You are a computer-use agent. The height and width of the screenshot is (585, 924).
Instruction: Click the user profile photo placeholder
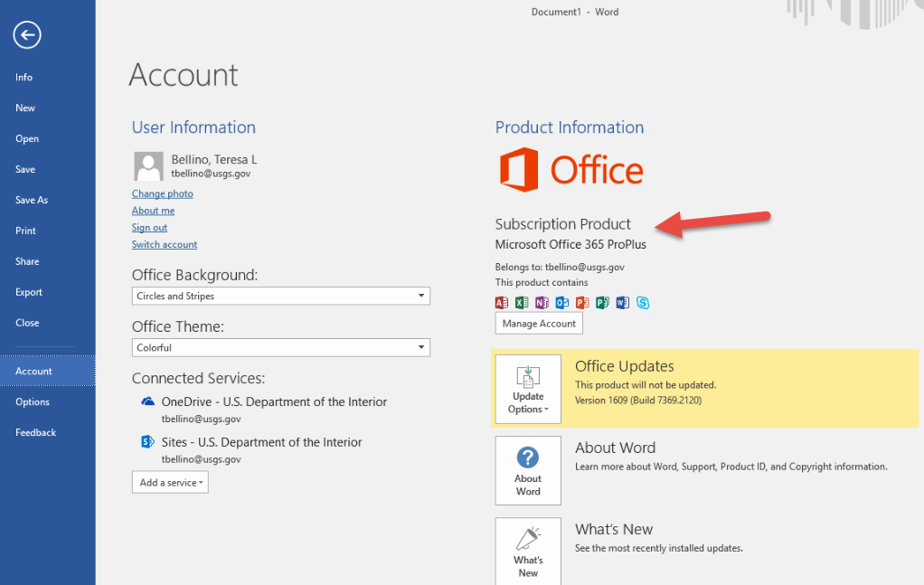point(148,166)
